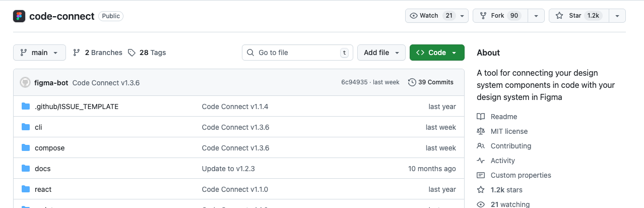Click the star icon beside 1.2k stars

[481, 190]
